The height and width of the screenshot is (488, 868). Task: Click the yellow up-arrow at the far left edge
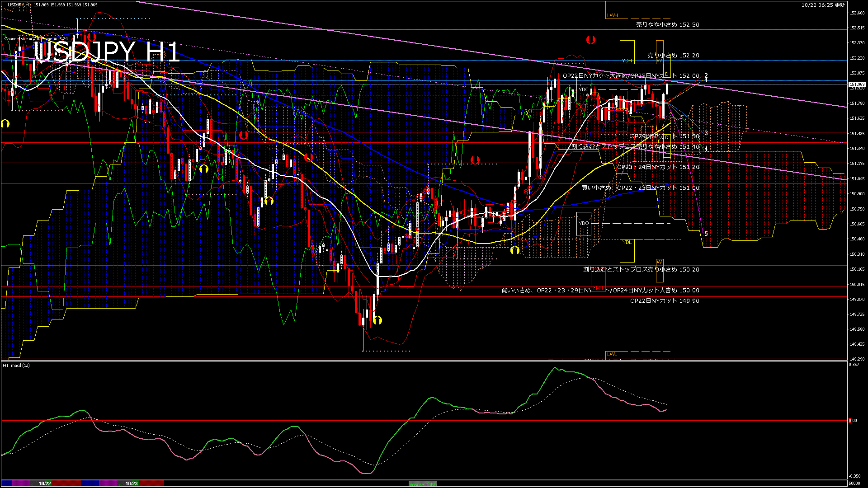pos(5,123)
